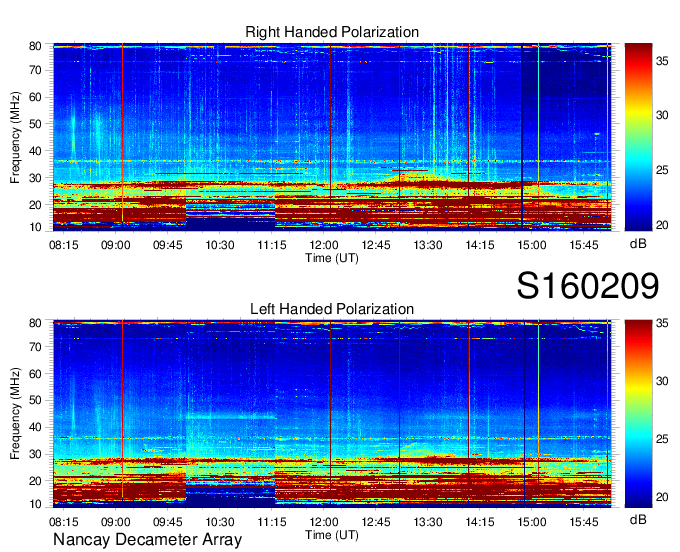
Task: Click the 25 dB label on Left Handed colorbar
Action: click(x=662, y=439)
